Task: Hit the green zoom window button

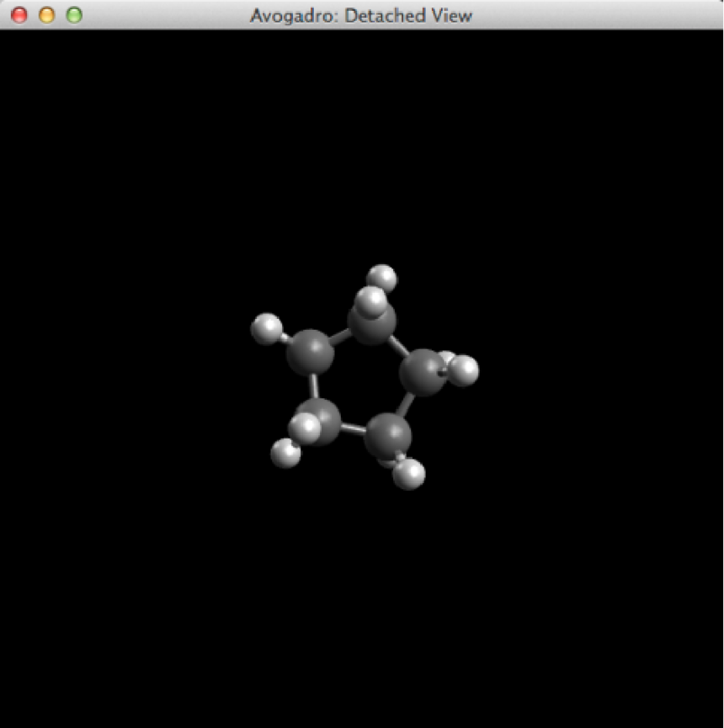Action: [74, 15]
